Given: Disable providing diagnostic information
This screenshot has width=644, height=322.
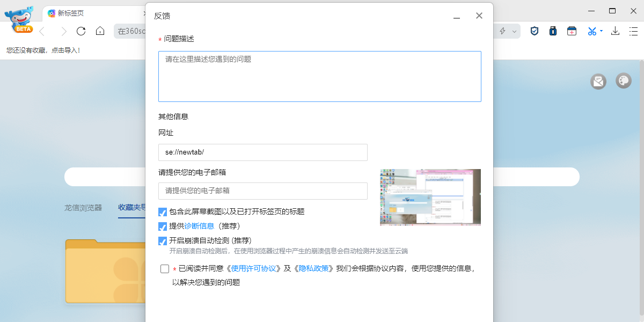Looking at the screenshot, I should [x=163, y=226].
